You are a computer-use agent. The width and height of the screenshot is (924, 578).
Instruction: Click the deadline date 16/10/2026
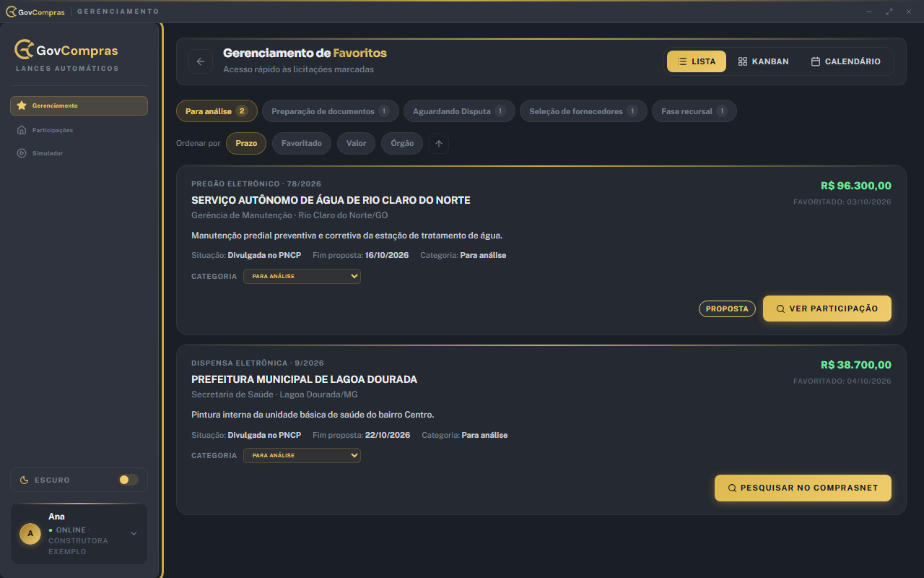point(387,255)
